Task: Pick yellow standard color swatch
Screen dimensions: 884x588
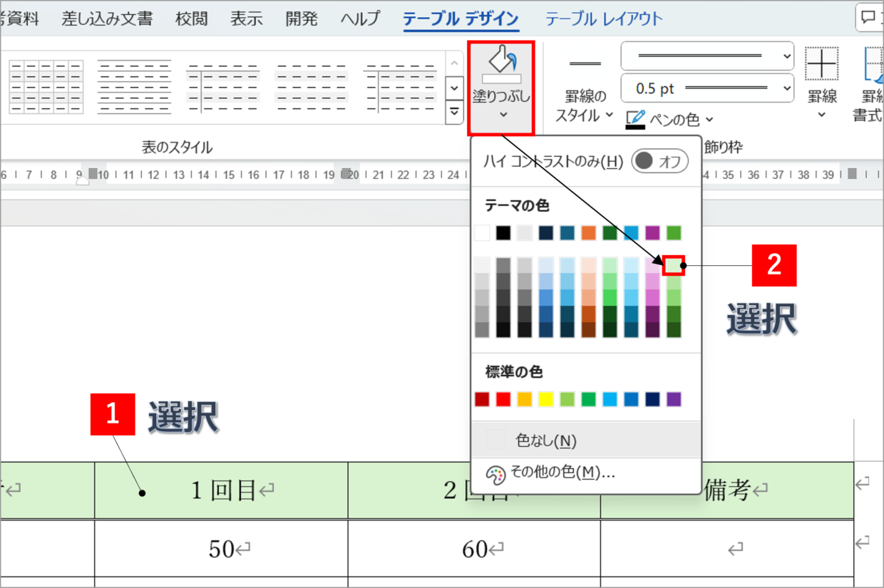Action: coord(546,399)
